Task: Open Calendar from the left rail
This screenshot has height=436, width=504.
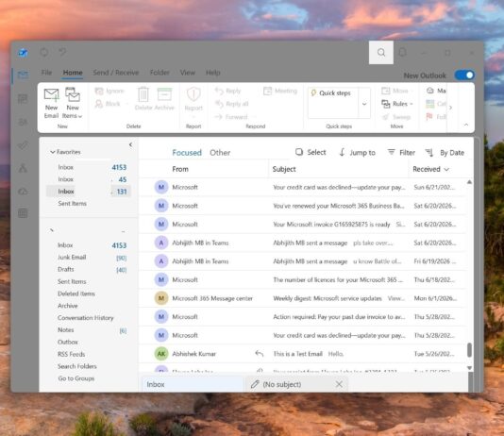Action: 23,99
